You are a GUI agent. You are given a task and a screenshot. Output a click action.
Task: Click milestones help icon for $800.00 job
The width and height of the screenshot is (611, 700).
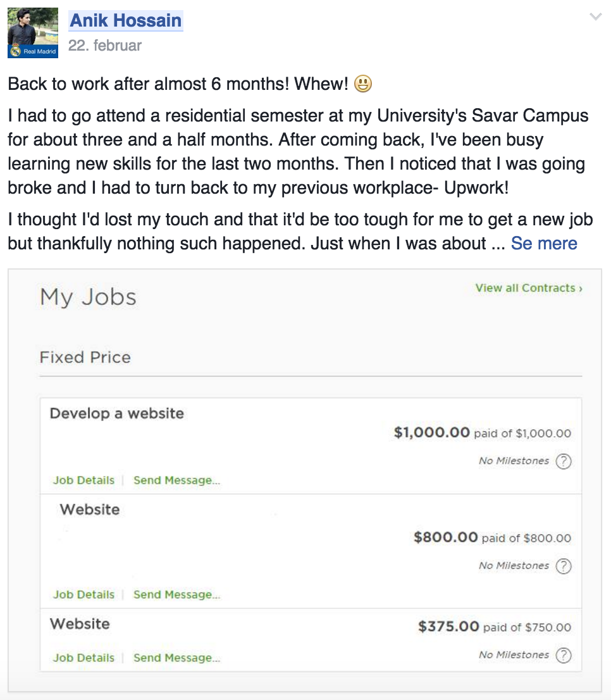coord(563,566)
